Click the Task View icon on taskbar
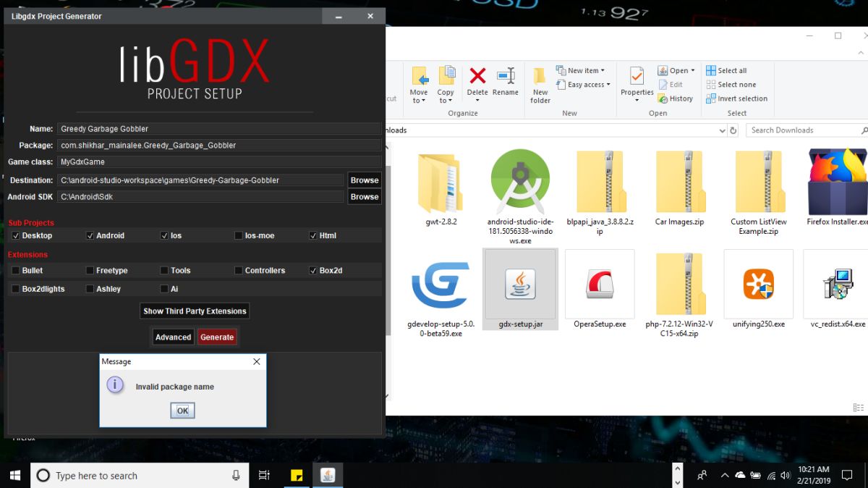 (264, 476)
